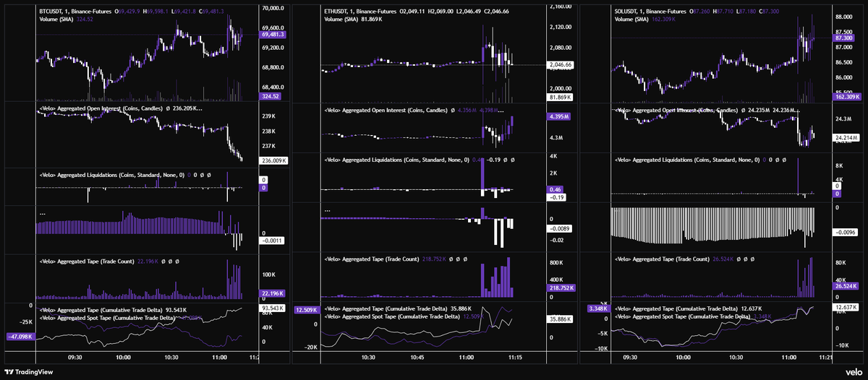Click the 93.543K right axis label

(273, 308)
